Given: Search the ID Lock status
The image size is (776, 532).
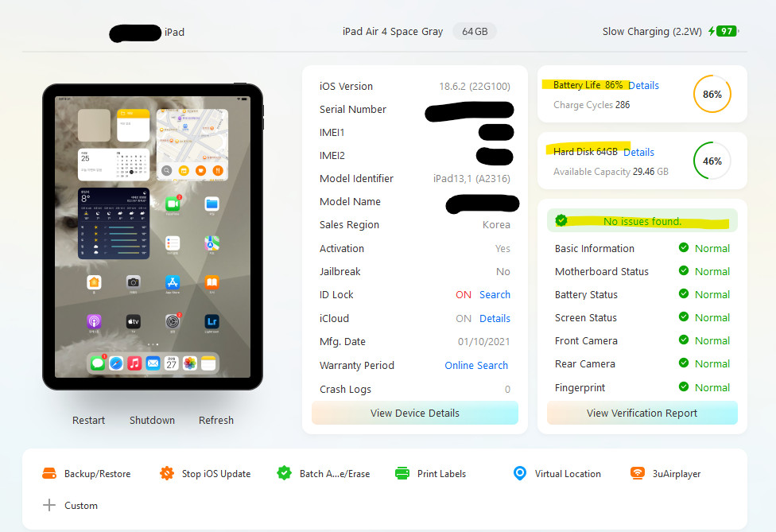Looking at the screenshot, I should [x=495, y=294].
